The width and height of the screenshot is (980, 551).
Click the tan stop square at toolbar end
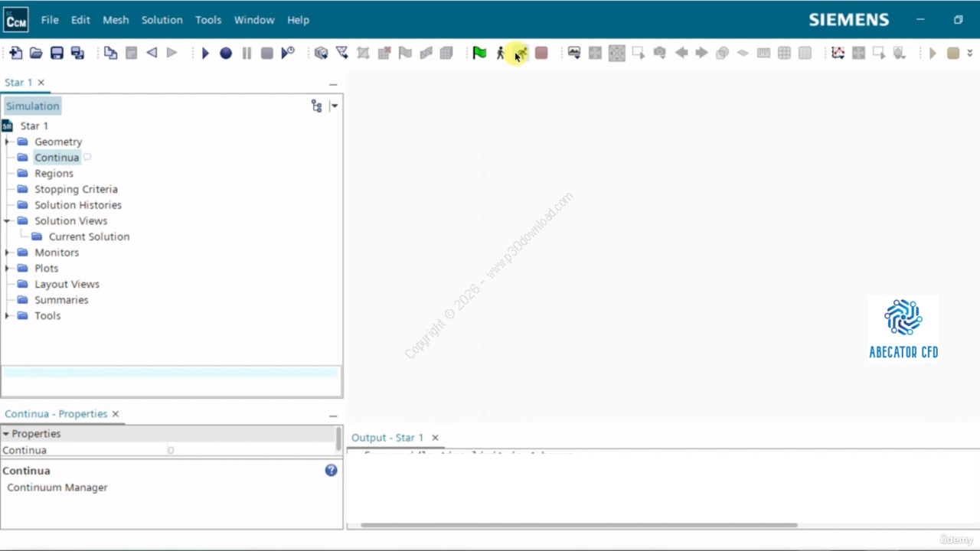click(953, 53)
